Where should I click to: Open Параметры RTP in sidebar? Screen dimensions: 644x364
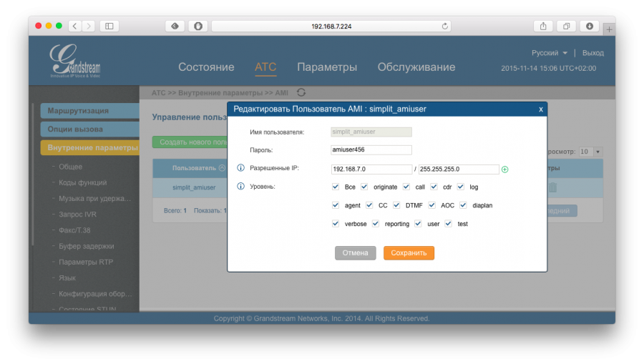coord(86,262)
